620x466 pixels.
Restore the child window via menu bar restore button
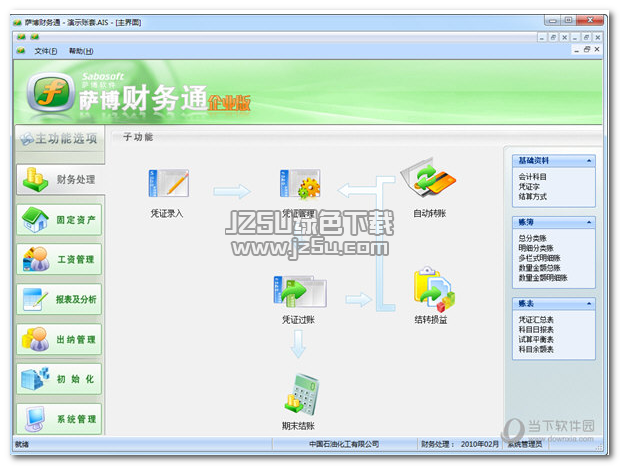pos(587,49)
